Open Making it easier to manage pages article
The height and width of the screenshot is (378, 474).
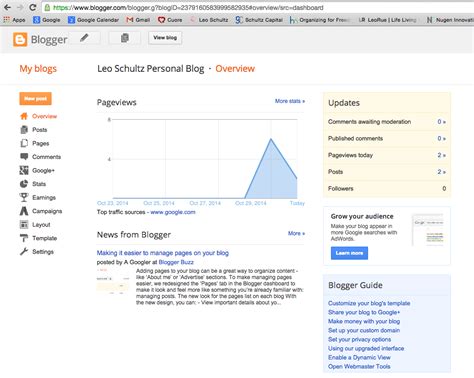point(163,253)
